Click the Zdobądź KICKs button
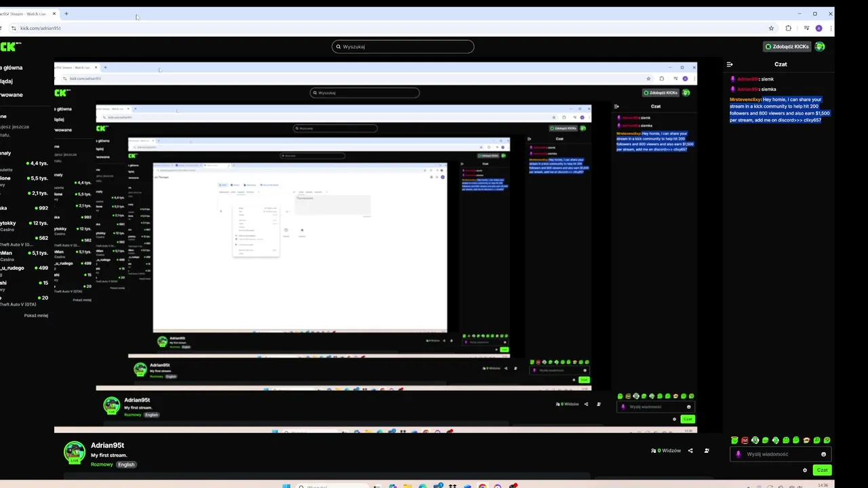The image size is (868, 488). click(787, 47)
